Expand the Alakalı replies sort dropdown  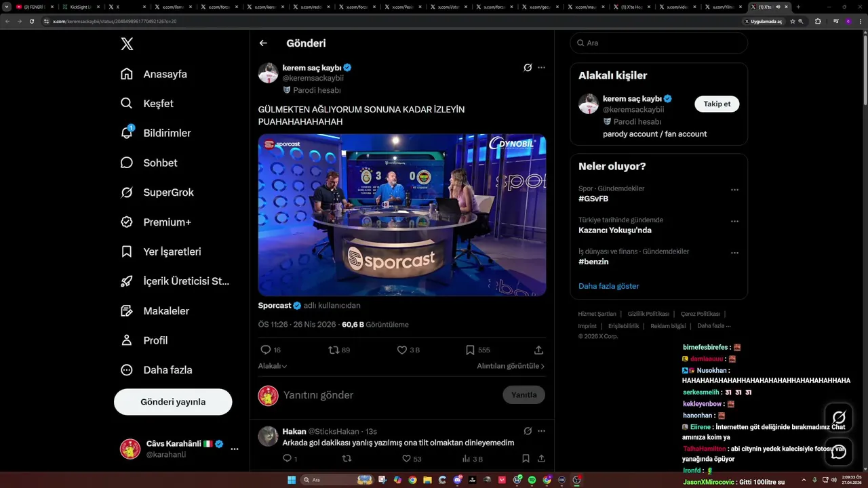tap(273, 366)
